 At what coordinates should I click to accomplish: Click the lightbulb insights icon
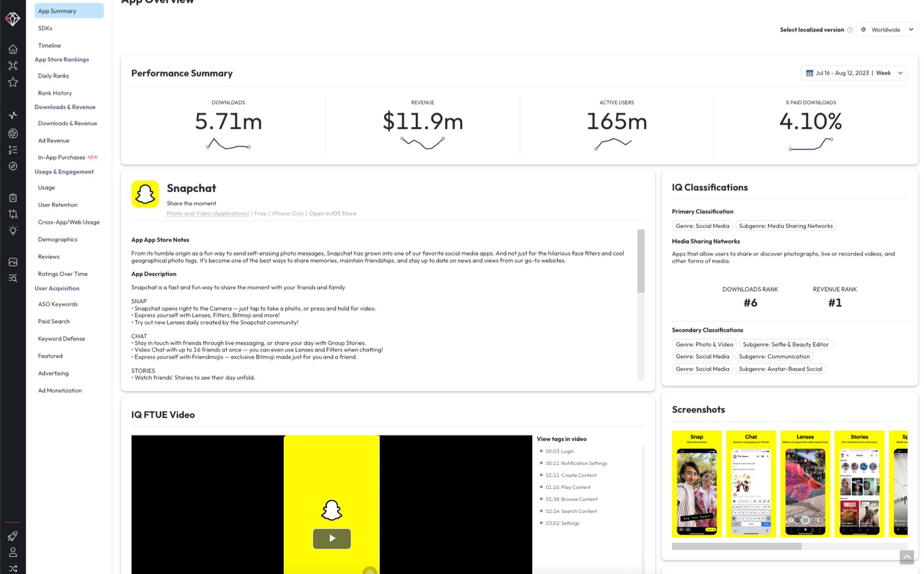click(13, 231)
